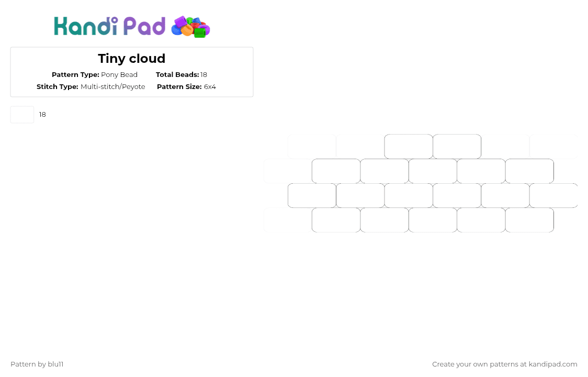Image resolution: width=588 pixels, height=377 pixels.
Task: Click the bead count '18' beside swatch
Action: (x=42, y=115)
